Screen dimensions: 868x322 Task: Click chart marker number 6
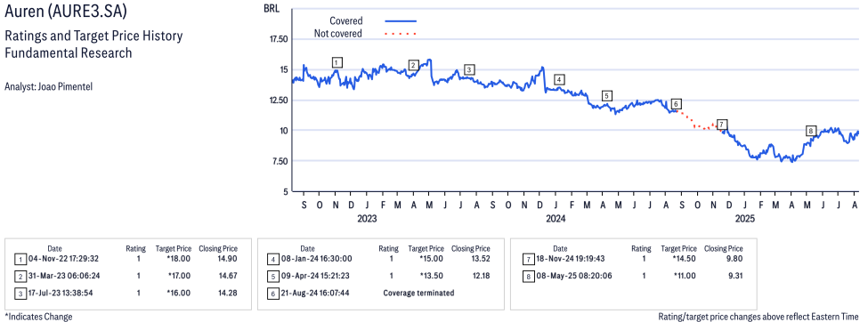click(x=676, y=103)
